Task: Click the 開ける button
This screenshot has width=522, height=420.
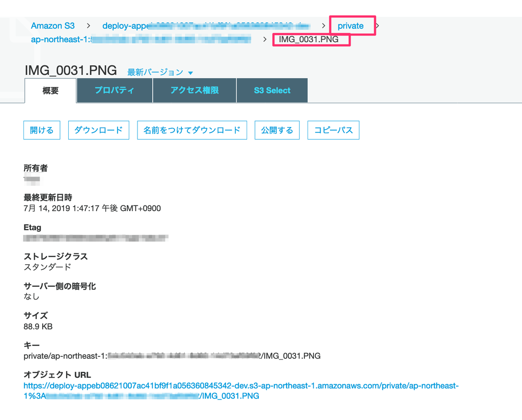Action: point(42,130)
